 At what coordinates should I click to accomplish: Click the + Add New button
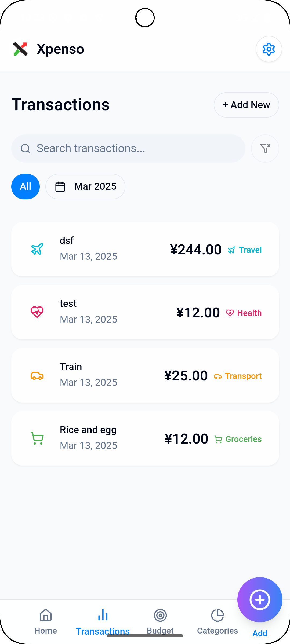[247, 105]
